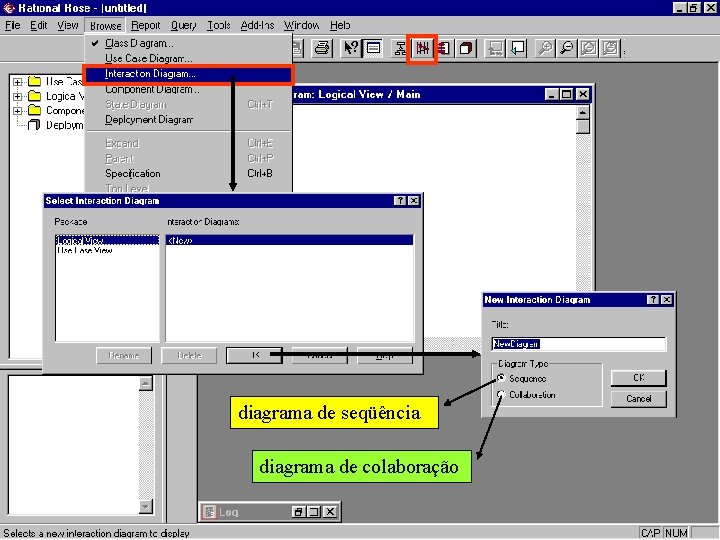The width and height of the screenshot is (720, 540).
Task: Click the diagram window scroll up arrow
Action: pos(583,112)
